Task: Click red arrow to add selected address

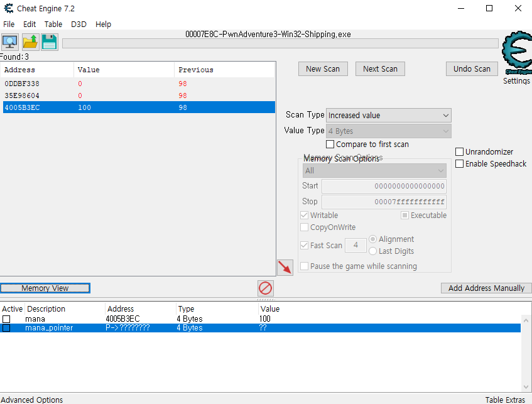Action: point(285,268)
